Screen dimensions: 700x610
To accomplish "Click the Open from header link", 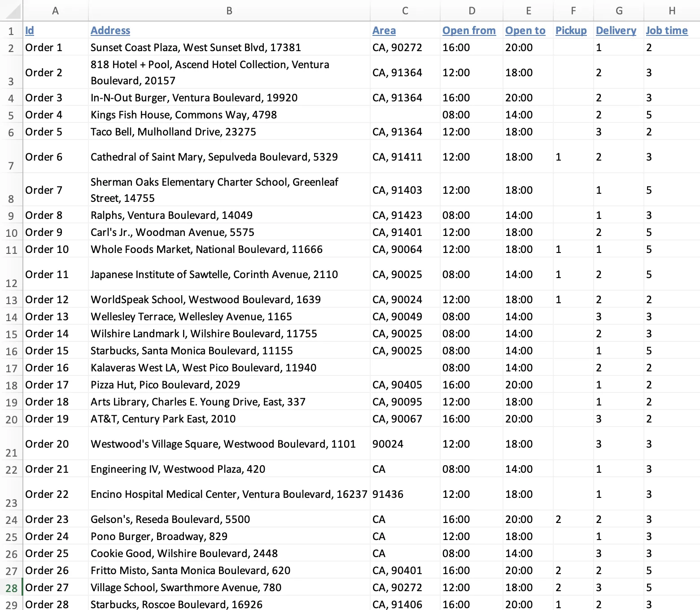I will 469,30.
